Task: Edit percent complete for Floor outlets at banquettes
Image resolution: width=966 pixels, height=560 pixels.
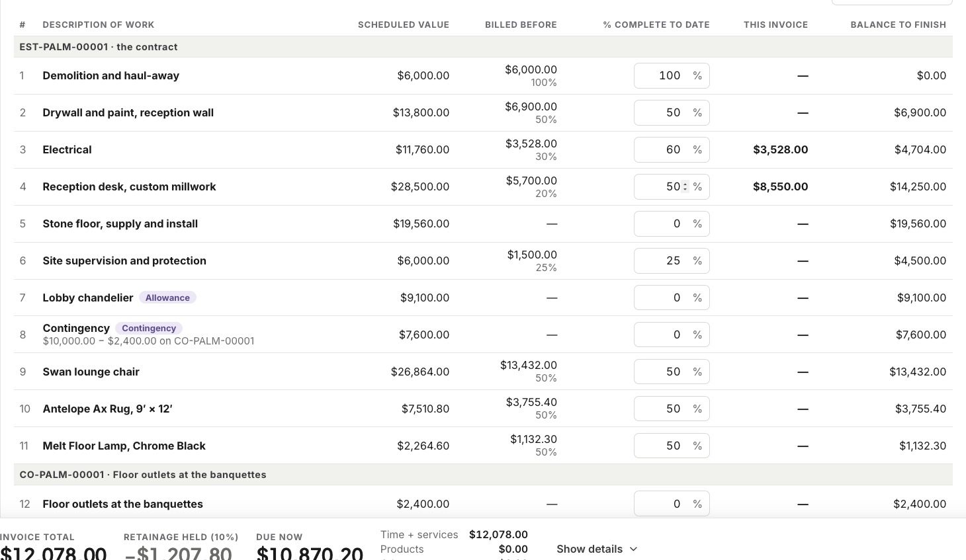Action: 672,504
